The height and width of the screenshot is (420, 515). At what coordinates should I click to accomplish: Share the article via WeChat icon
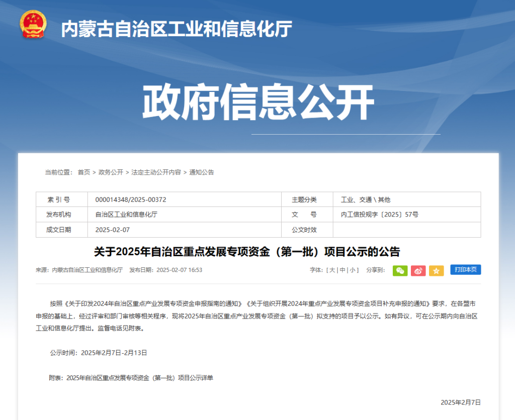tap(400, 270)
